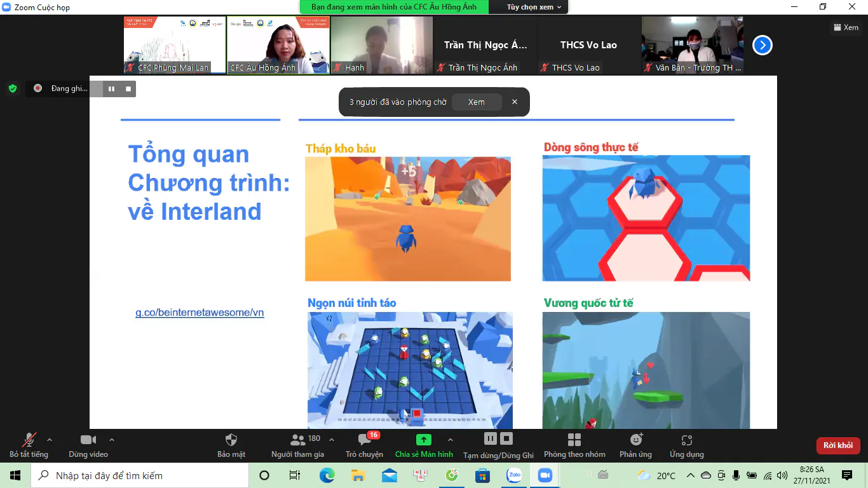
Task: Open the system volume control
Action: 782,475
